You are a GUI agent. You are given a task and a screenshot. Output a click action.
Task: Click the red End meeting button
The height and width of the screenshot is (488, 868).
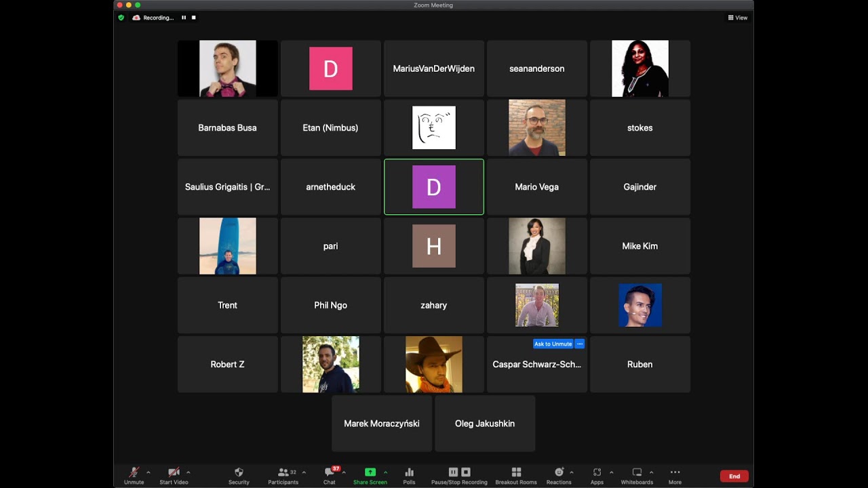point(734,476)
